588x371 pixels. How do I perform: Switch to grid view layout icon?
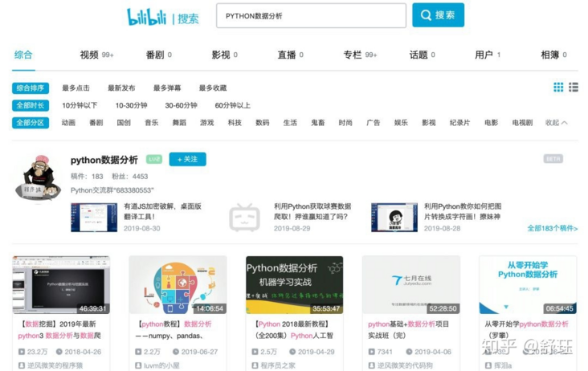[558, 88]
